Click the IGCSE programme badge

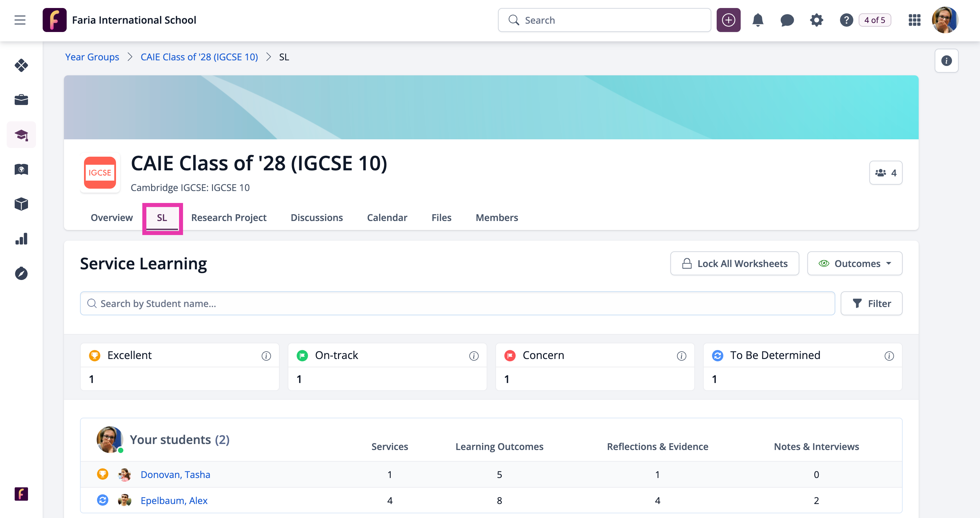(x=100, y=173)
